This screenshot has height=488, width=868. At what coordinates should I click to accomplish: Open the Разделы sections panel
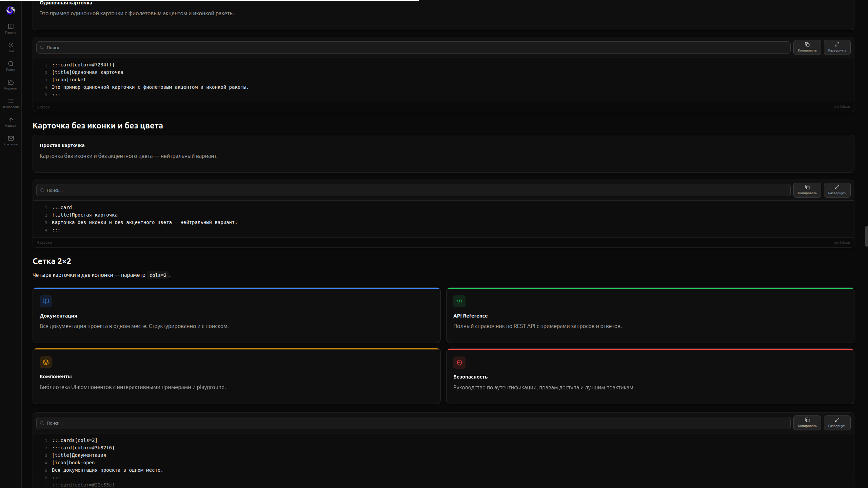11,85
